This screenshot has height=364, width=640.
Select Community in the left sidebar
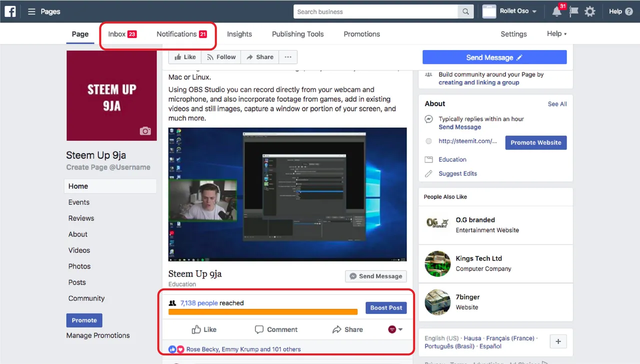86,298
